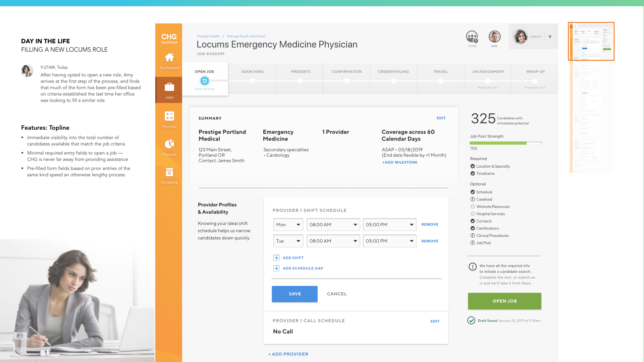Click the Caseload warning status icon
The height and width of the screenshot is (362, 644).
click(473, 199)
